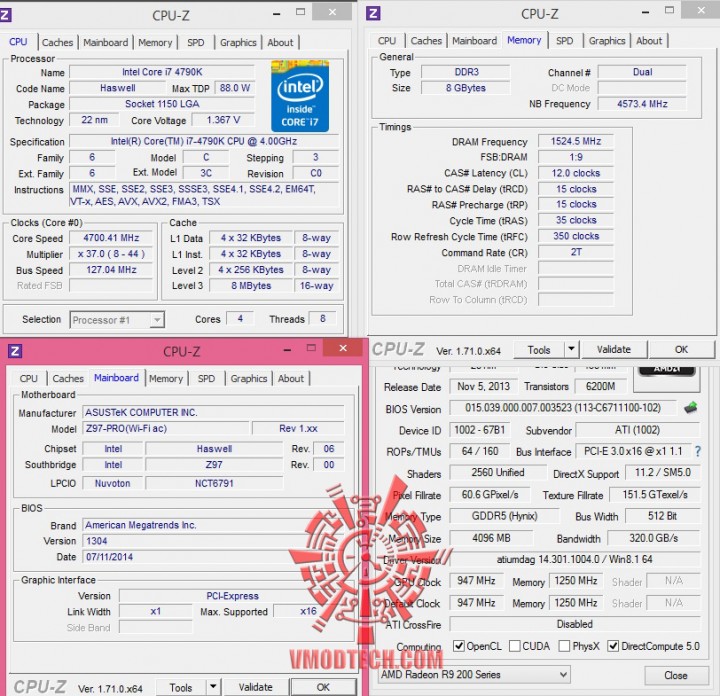This screenshot has width=720, height=696.
Task: Open Memory tab in Mainboard window
Action: point(166,378)
